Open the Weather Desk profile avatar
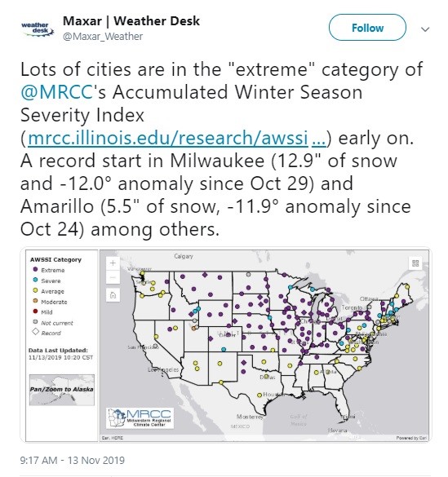Image resolution: width=448 pixels, height=477 pixels. (x=38, y=29)
